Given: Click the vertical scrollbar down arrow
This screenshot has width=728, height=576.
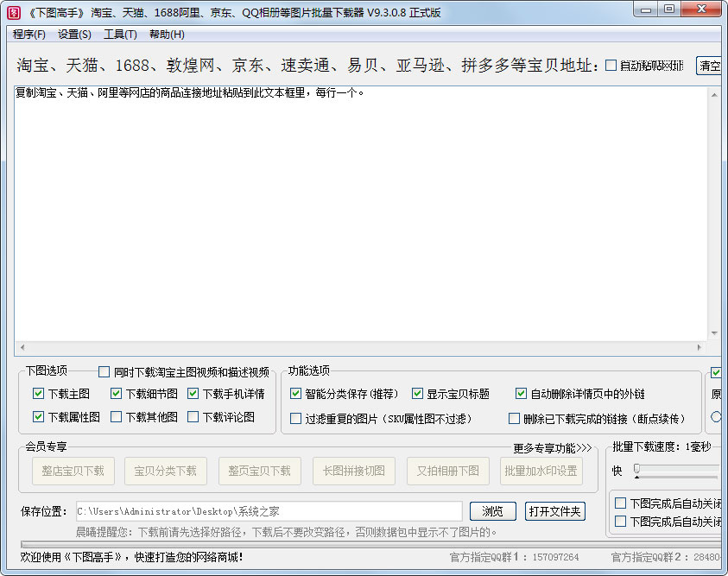Looking at the screenshot, I should point(714,333).
